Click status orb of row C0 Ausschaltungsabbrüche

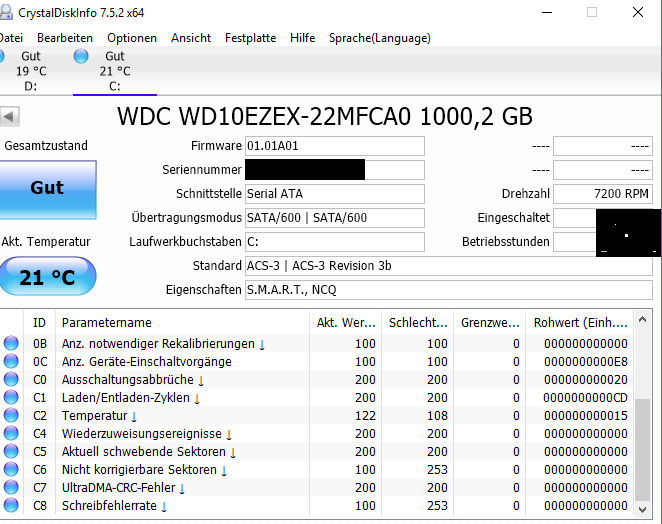11,379
